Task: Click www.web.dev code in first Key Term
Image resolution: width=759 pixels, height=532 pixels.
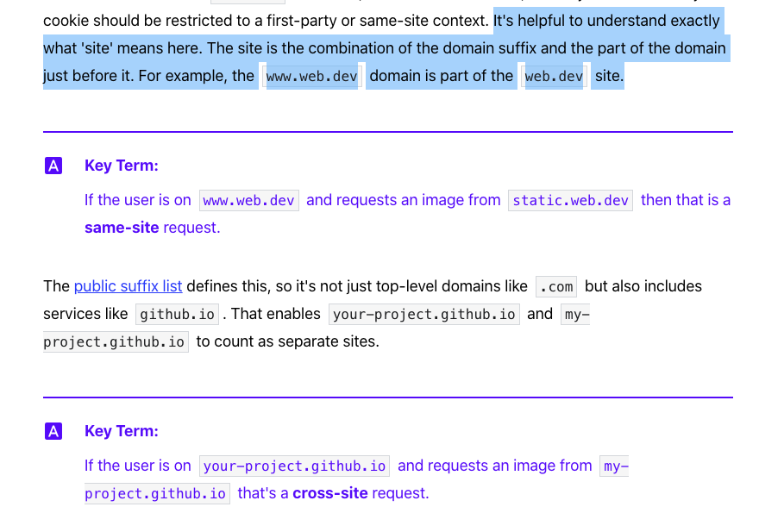Action: [248, 200]
